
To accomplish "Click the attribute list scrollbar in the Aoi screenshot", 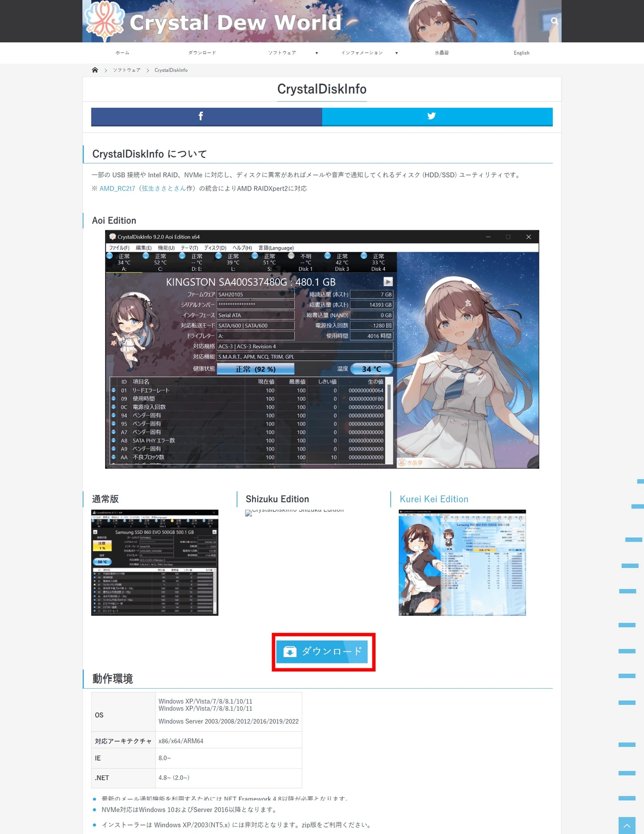I will [389, 421].
